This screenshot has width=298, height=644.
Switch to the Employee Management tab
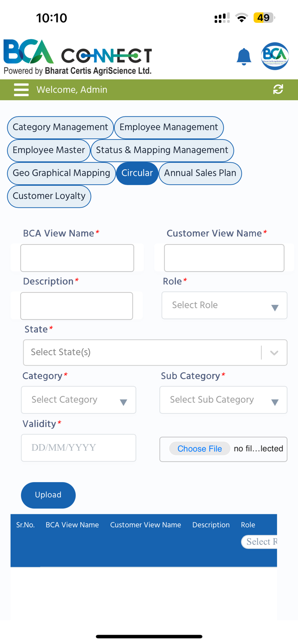click(x=169, y=128)
